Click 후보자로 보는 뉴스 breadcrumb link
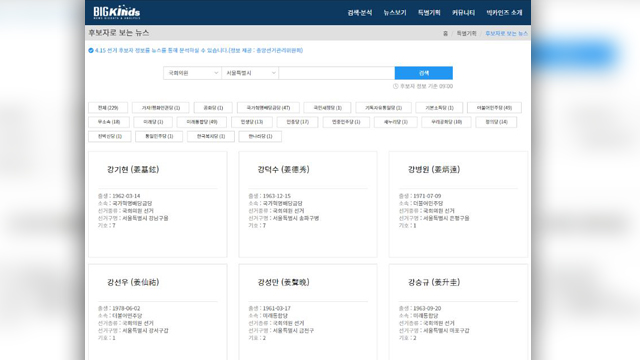The height and width of the screenshot is (360, 640). click(506, 33)
